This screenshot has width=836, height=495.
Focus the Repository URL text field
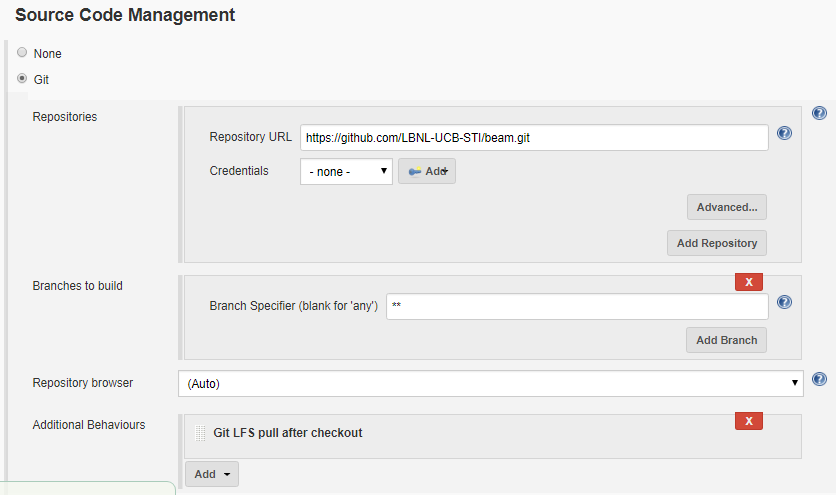coord(534,138)
